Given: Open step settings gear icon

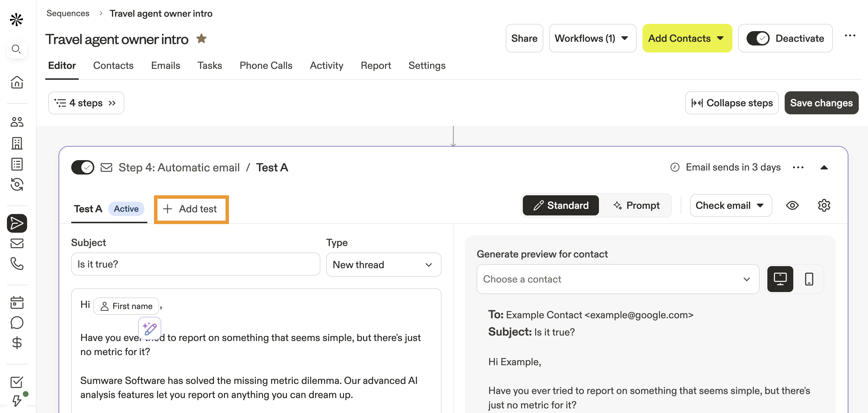Looking at the screenshot, I should click(x=824, y=205).
